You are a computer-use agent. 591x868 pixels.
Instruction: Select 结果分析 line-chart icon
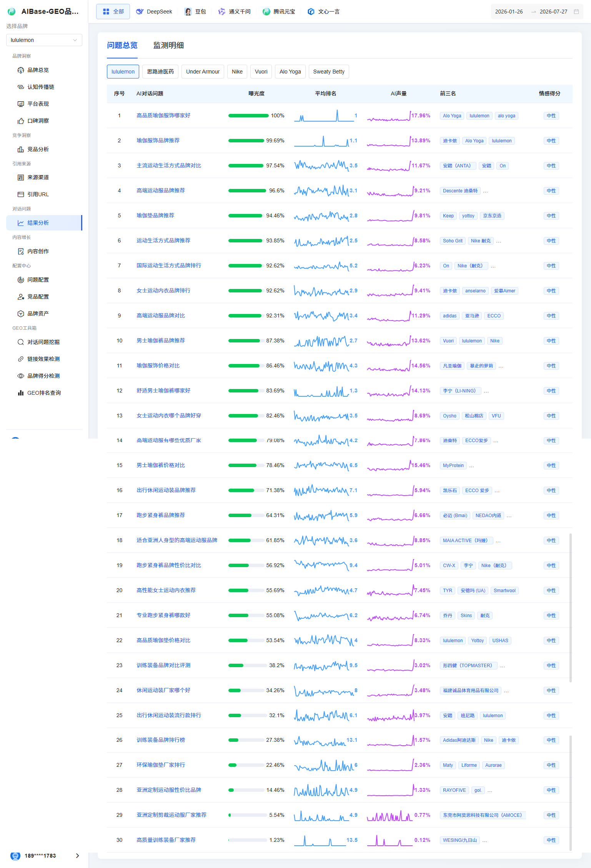21,223
